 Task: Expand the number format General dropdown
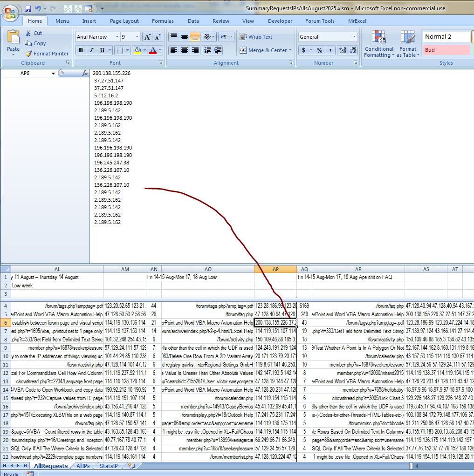pyautogui.click(x=354, y=37)
